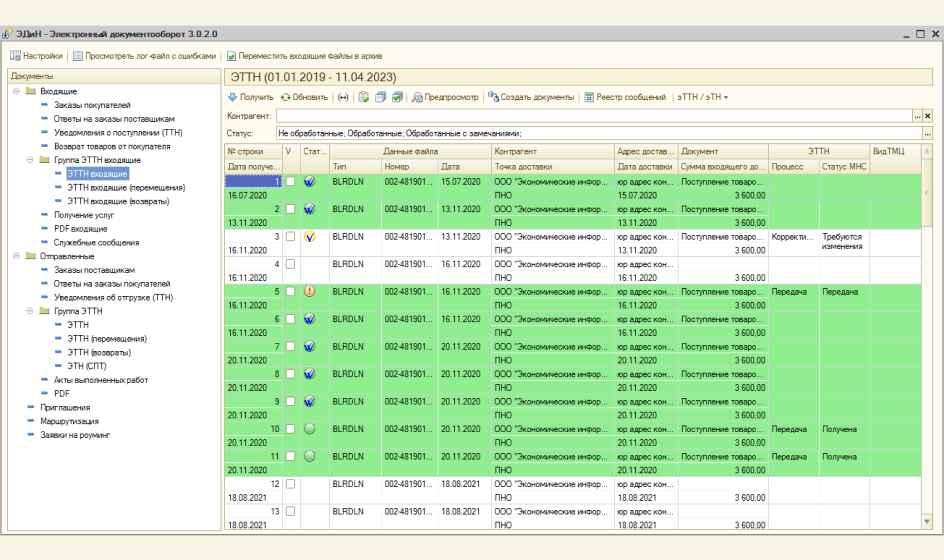
Task: Click the table's vertical scrollbar down arrow
Action: (x=926, y=522)
